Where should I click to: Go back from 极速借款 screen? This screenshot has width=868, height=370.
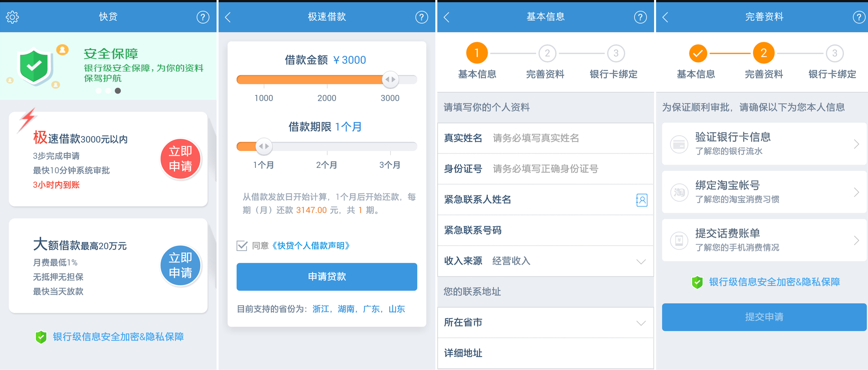pyautogui.click(x=228, y=17)
